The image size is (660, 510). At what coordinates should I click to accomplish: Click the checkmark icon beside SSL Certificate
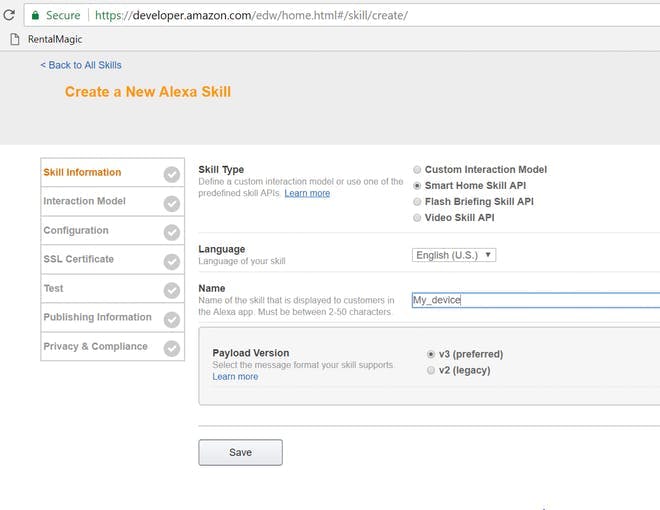(172, 262)
